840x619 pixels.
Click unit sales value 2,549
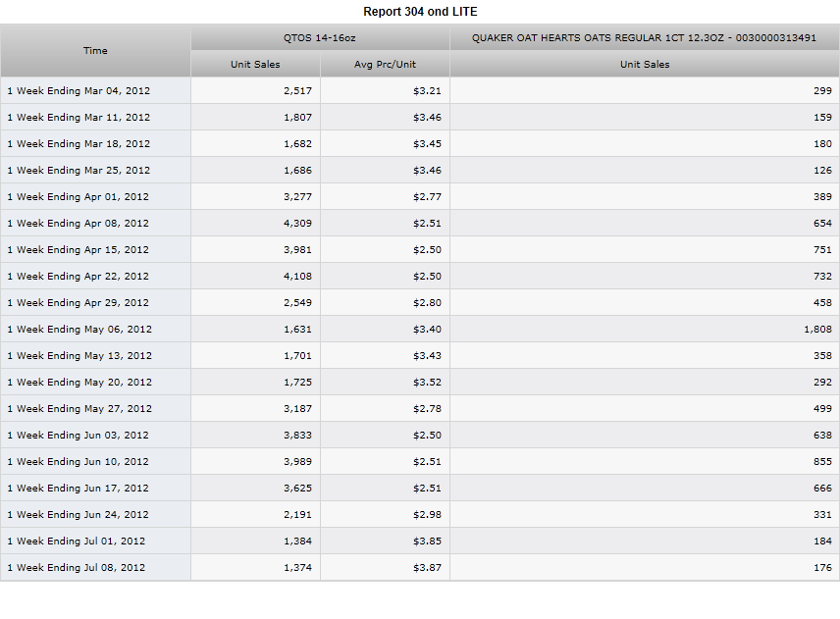tap(298, 303)
